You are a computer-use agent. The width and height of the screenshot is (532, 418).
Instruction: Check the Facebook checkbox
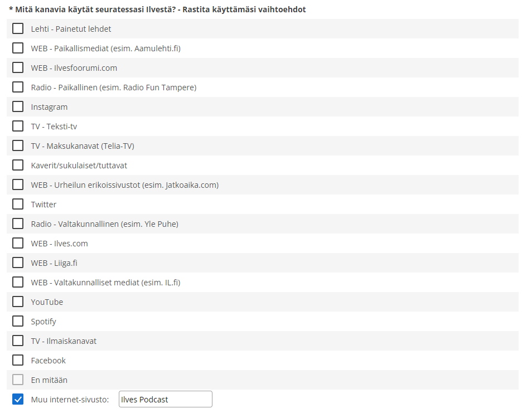coord(18,360)
